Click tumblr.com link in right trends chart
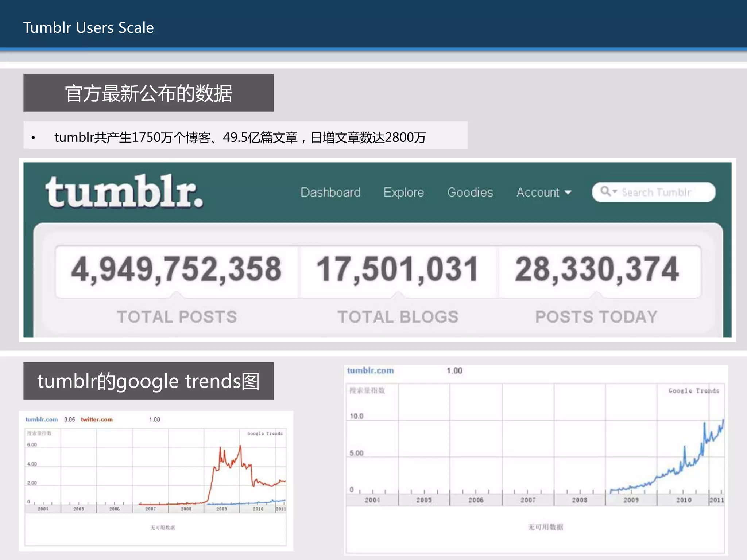 tap(371, 370)
